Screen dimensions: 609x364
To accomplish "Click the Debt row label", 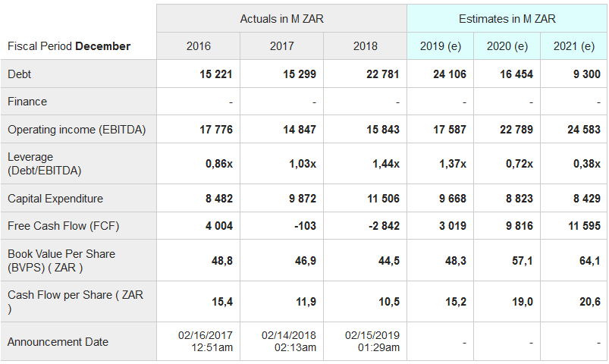I will [20, 74].
